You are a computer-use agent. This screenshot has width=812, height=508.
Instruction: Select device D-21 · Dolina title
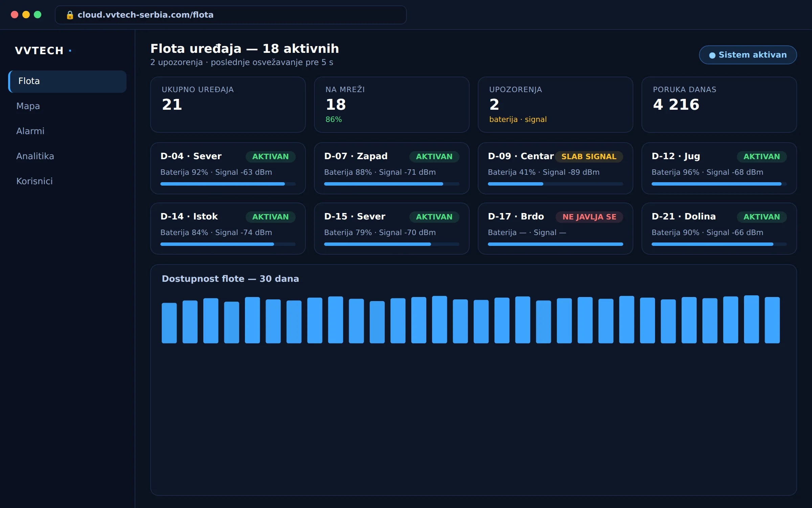tap(684, 216)
